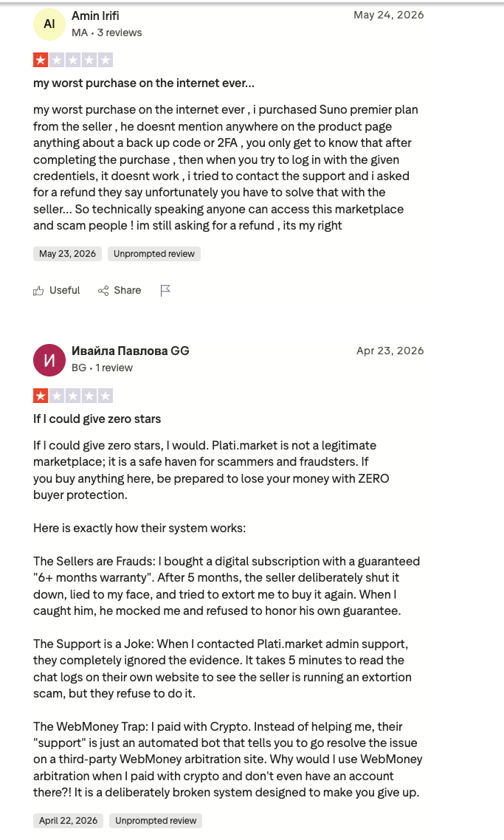Flag Amin Irifi's review with the flag icon
This screenshot has width=504, height=840.
(165, 290)
